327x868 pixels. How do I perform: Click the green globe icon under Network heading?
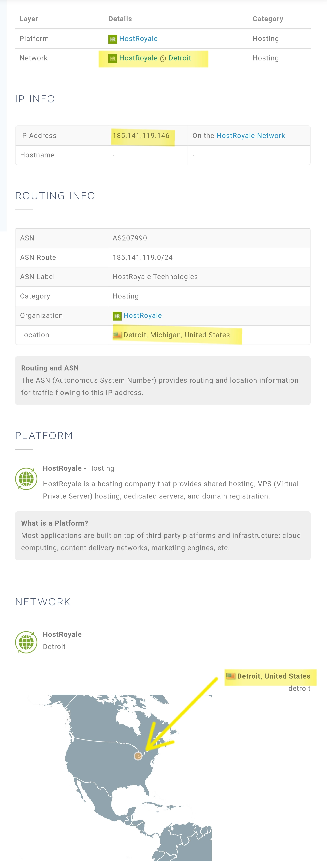point(26,642)
